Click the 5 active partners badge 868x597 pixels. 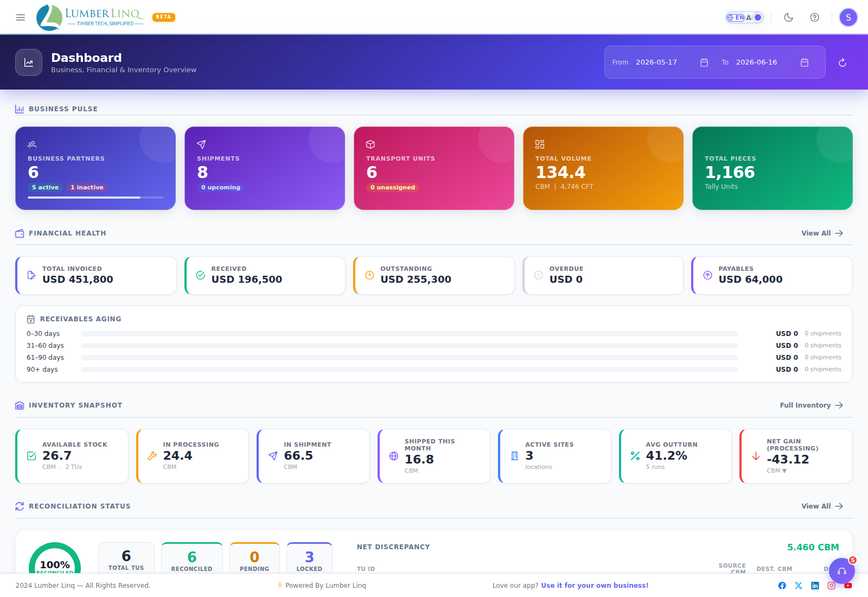(45, 187)
